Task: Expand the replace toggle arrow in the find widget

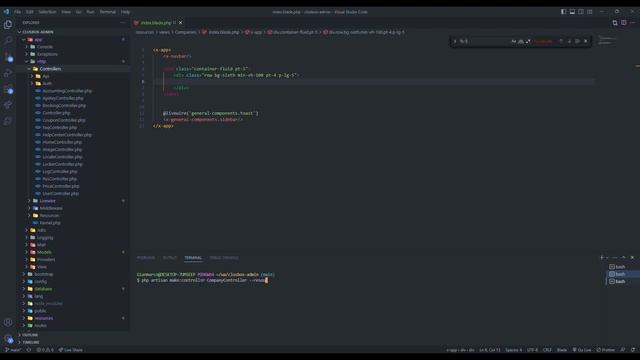Action: click(x=455, y=41)
